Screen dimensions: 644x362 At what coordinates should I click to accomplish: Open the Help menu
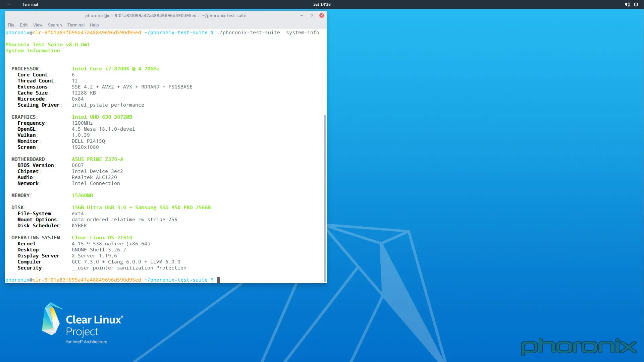94,25
